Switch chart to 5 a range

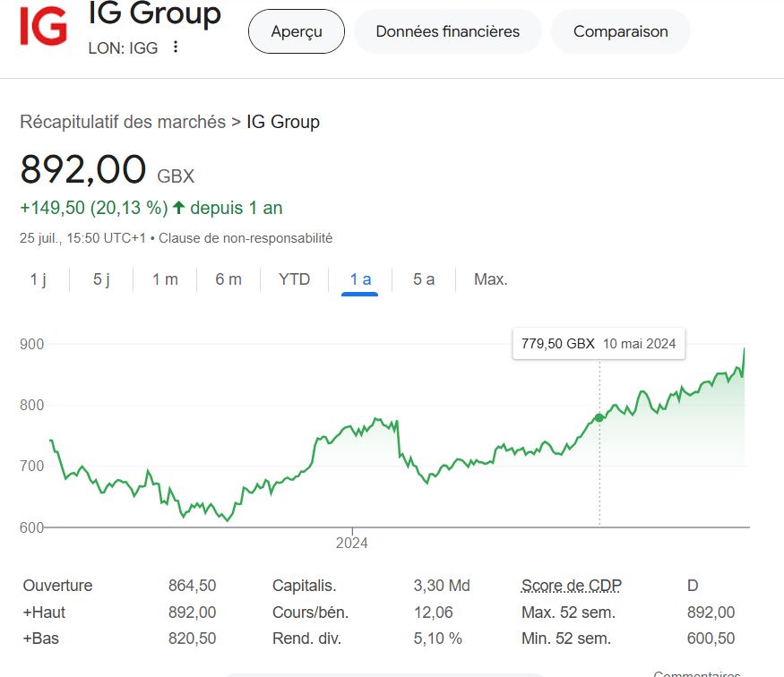pyautogui.click(x=424, y=279)
